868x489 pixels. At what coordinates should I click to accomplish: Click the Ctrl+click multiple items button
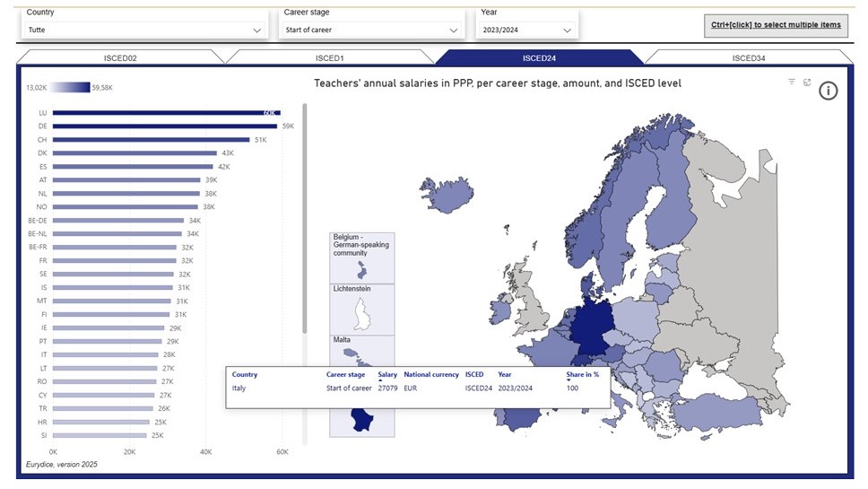point(777,25)
